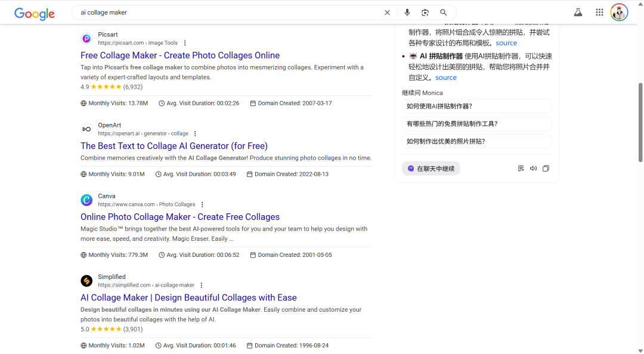Screen dimensions: 644x354
Task: Click the OpenArt favicon
Action: [86, 129]
